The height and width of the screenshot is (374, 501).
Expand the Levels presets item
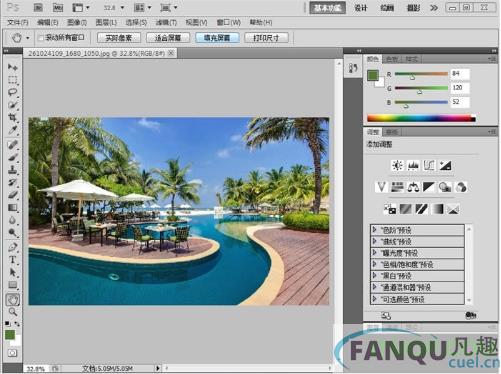[417, 230]
